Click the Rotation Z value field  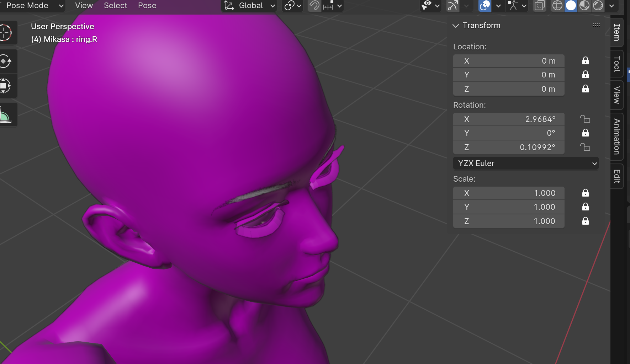(x=509, y=147)
